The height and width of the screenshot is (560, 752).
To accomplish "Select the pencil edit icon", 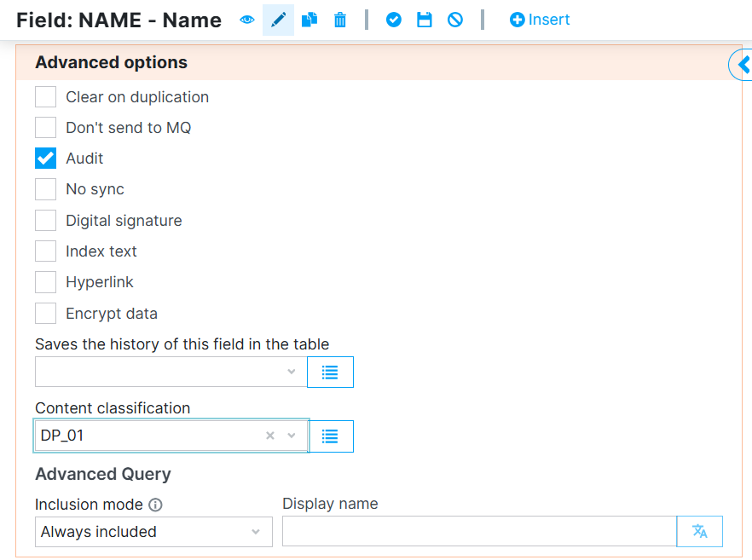I will click(278, 20).
